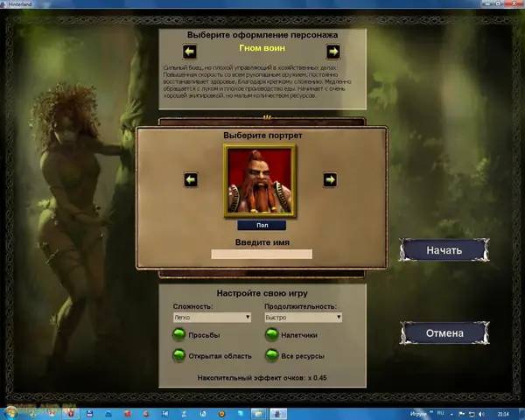Focus the character name input field

click(x=262, y=255)
